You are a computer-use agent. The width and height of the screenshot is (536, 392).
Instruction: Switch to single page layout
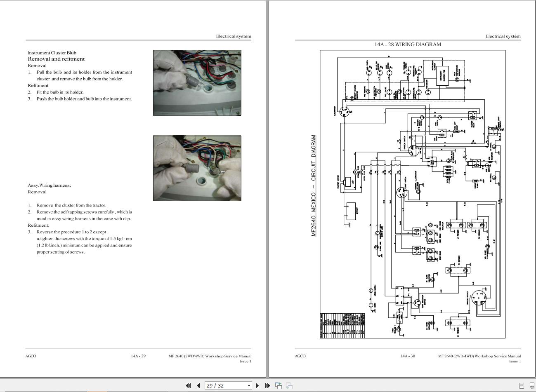(x=522, y=386)
